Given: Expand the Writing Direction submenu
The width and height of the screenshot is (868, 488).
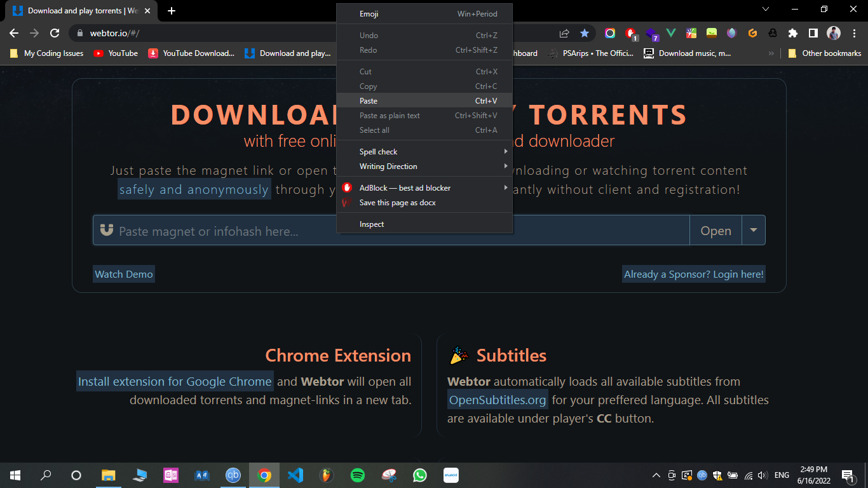Looking at the screenshot, I should coord(424,166).
